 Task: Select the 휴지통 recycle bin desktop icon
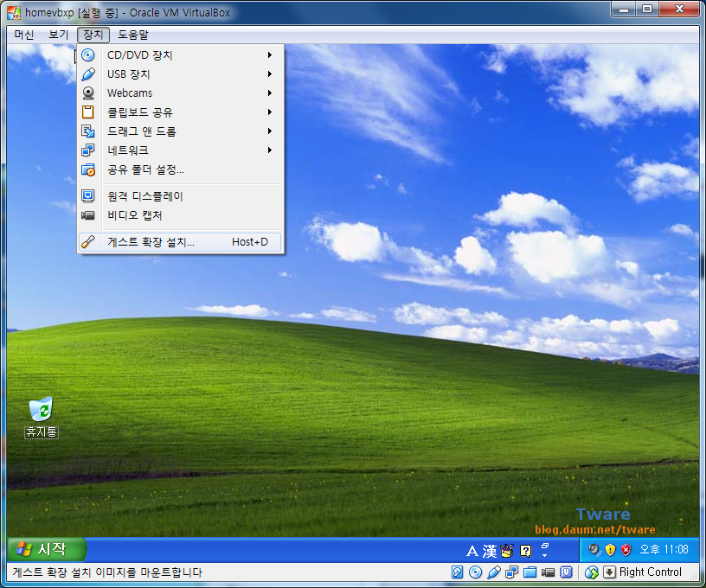tap(41, 417)
